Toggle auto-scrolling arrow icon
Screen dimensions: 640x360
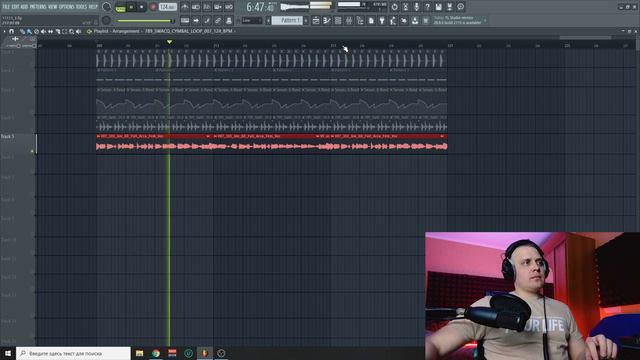pyautogui.click(x=196, y=20)
